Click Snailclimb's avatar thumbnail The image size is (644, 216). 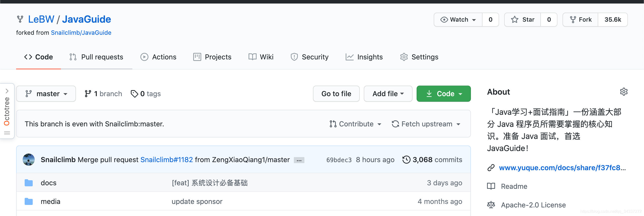pyautogui.click(x=29, y=160)
